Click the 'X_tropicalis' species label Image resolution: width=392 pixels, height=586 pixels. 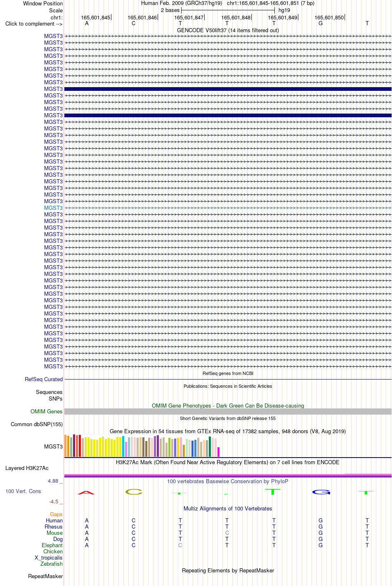[49, 558]
